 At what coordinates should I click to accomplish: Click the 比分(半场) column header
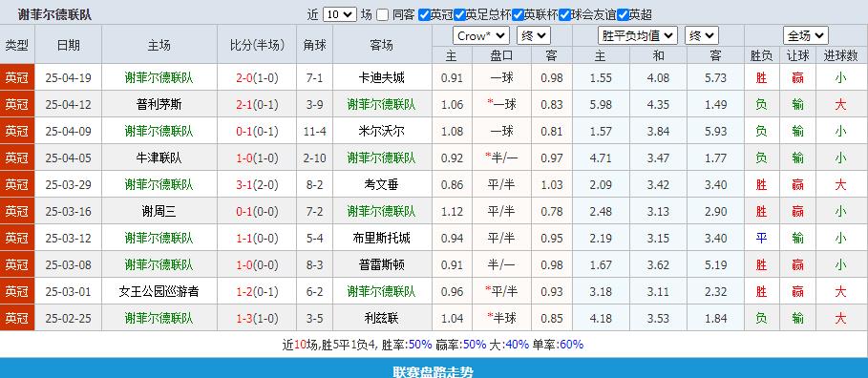tap(257, 45)
